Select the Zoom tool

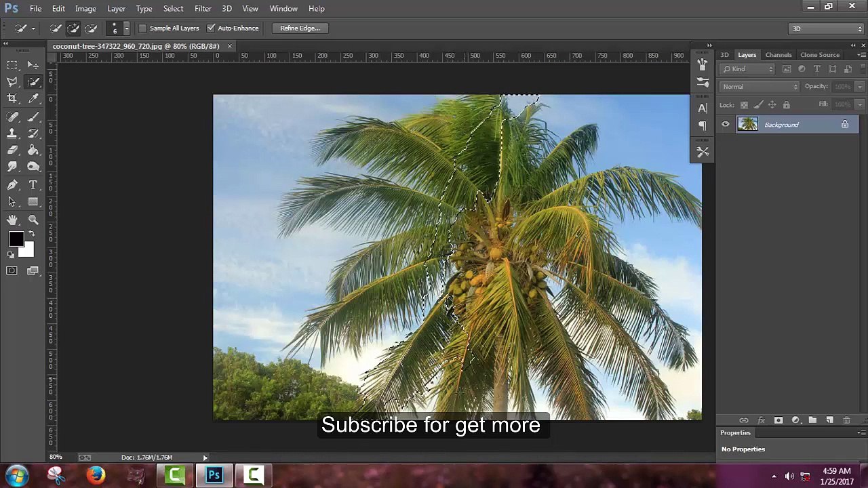click(x=33, y=220)
